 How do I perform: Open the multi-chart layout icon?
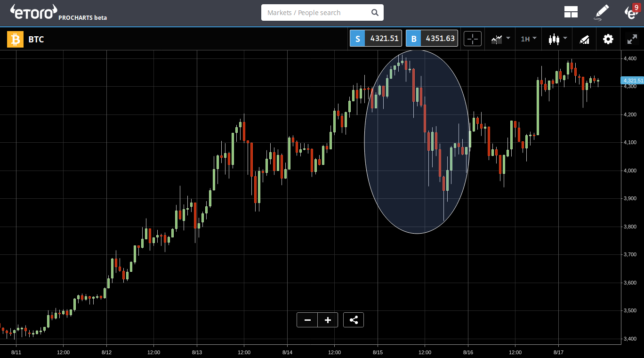click(571, 12)
